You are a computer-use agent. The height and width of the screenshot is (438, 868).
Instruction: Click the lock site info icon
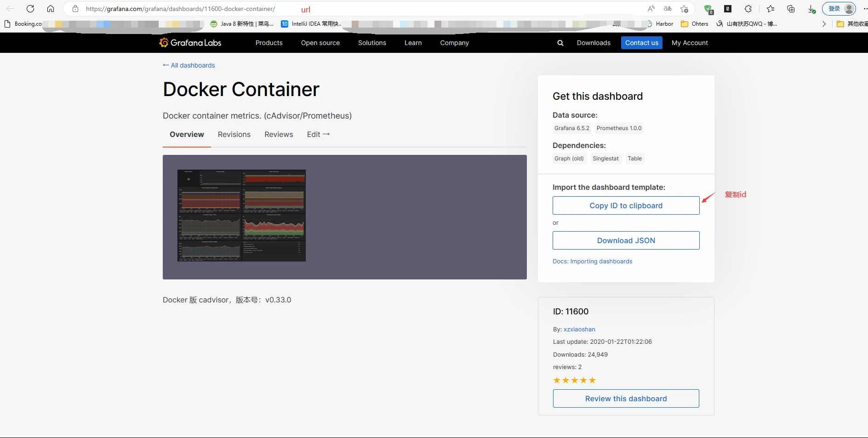tap(75, 9)
